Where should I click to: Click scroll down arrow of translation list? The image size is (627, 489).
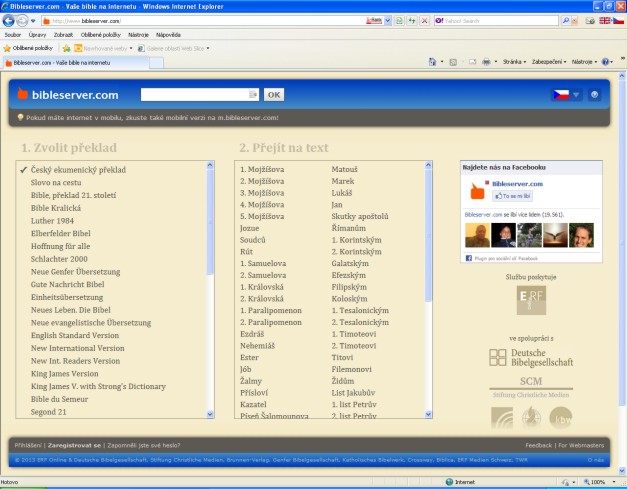click(210, 415)
